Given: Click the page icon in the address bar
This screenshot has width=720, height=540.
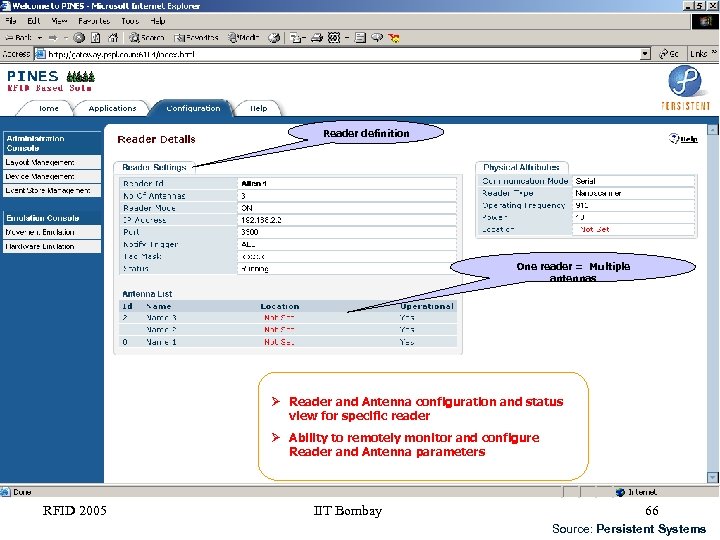Looking at the screenshot, I should coord(41,54).
